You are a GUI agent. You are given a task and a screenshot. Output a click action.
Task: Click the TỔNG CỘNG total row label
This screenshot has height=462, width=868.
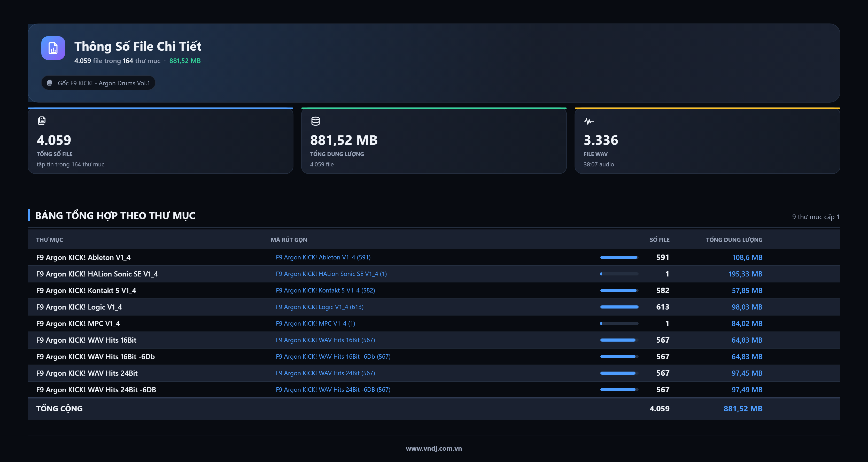59,409
